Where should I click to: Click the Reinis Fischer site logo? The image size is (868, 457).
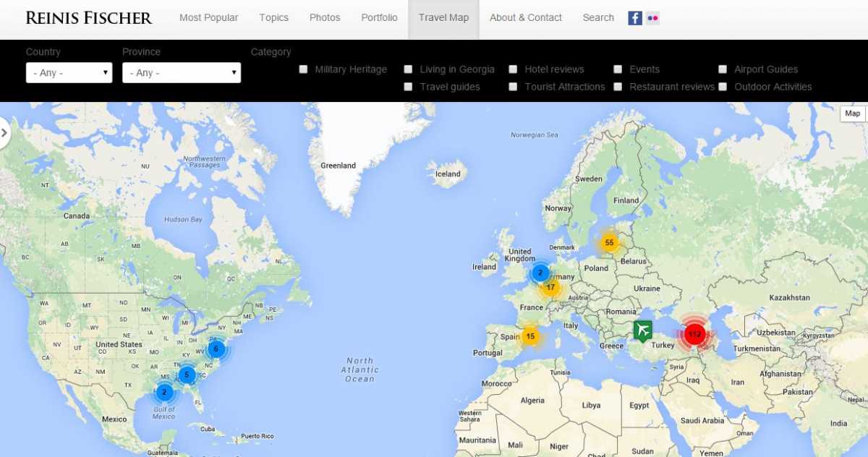point(89,18)
